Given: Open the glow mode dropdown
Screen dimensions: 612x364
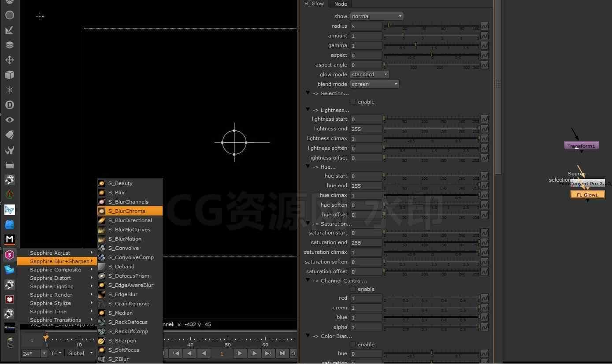Looking at the screenshot, I should click(370, 74).
